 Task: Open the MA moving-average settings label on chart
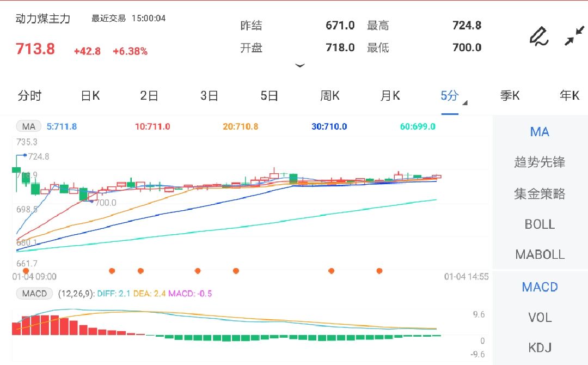(28, 126)
